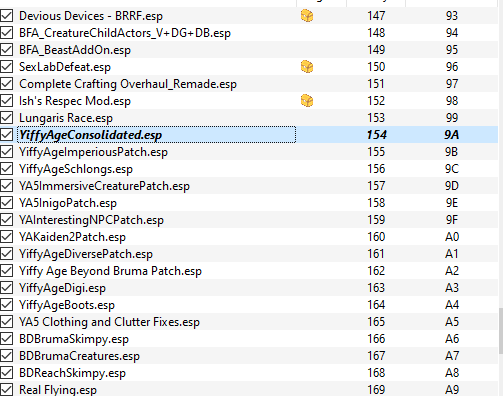Select BDBrumaCreatures.esp plugin name
Viewport: 503px width, 396px height.
pyautogui.click(x=79, y=356)
